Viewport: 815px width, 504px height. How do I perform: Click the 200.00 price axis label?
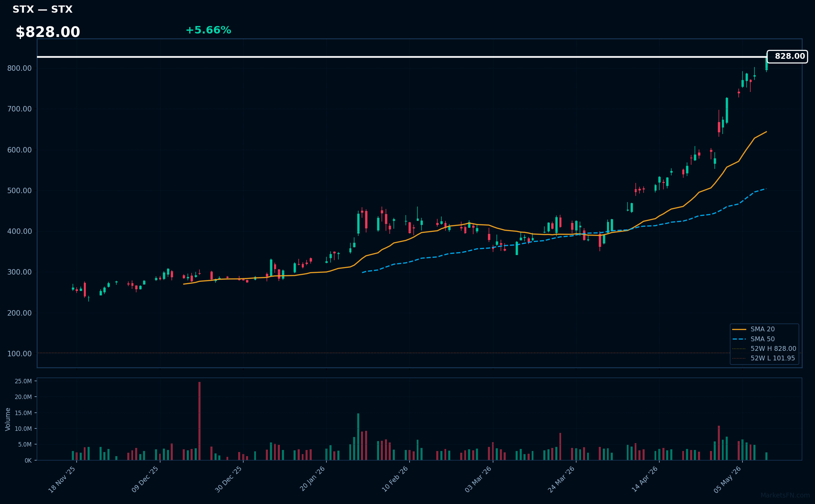click(x=20, y=313)
